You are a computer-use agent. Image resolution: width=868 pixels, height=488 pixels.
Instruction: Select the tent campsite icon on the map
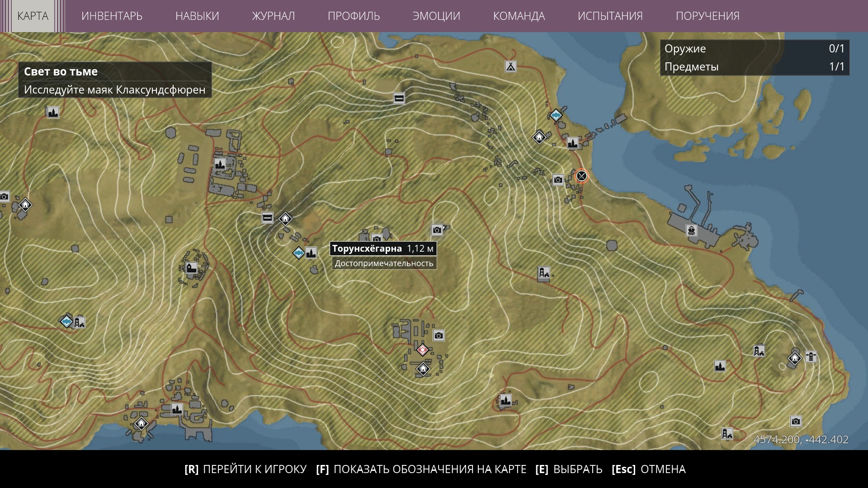coord(510,66)
